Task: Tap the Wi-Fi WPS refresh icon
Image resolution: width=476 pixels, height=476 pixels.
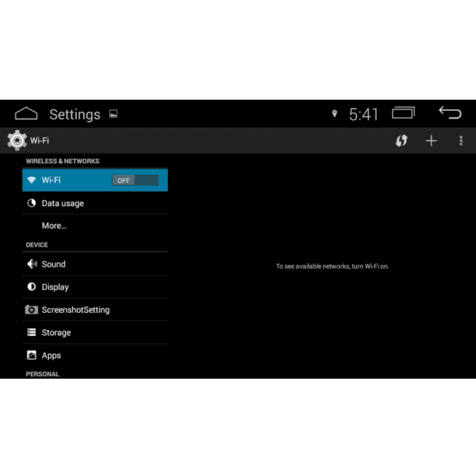Action: pyautogui.click(x=401, y=141)
